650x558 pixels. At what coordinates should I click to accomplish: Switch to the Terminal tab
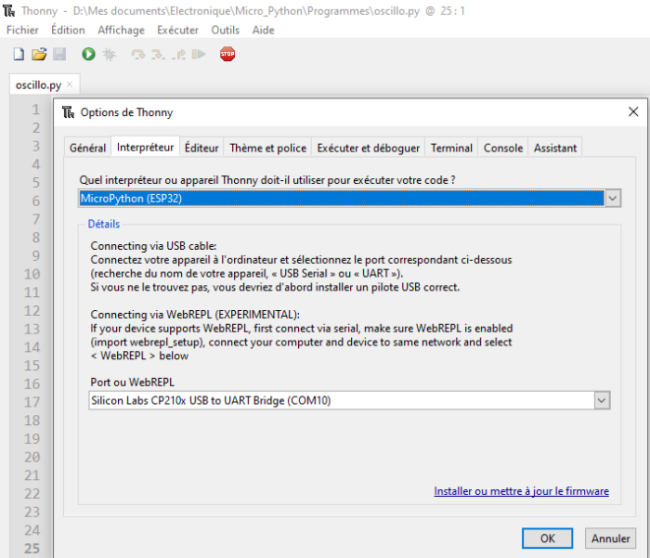(x=451, y=148)
